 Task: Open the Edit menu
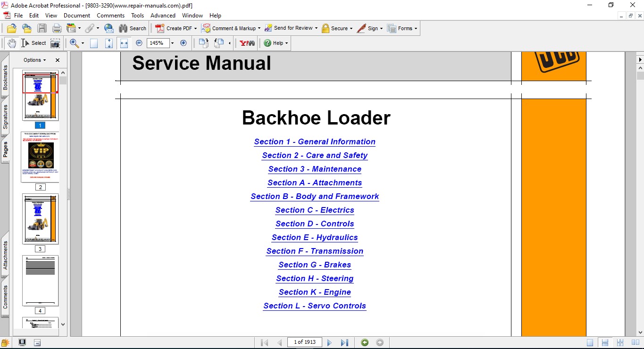pos(34,16)
